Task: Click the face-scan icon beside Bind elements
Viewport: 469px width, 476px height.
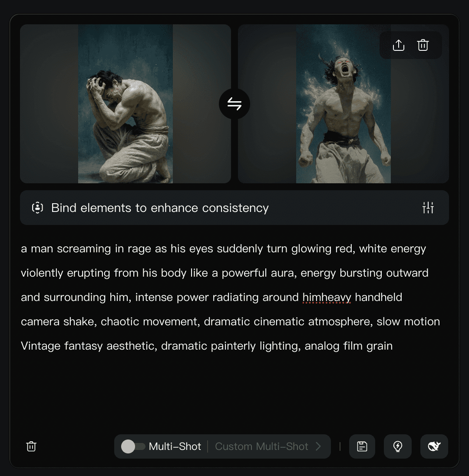Action: 37,208
